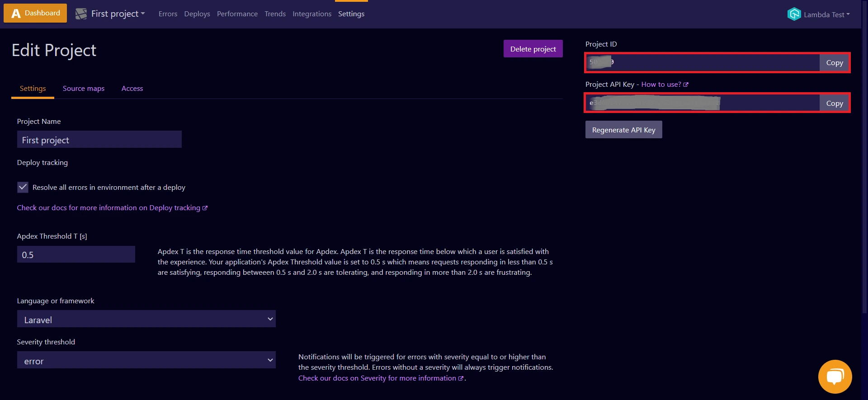Click the Dashboard logo button
The width and height of the screenshot is (868, 400).
point(35,13)
